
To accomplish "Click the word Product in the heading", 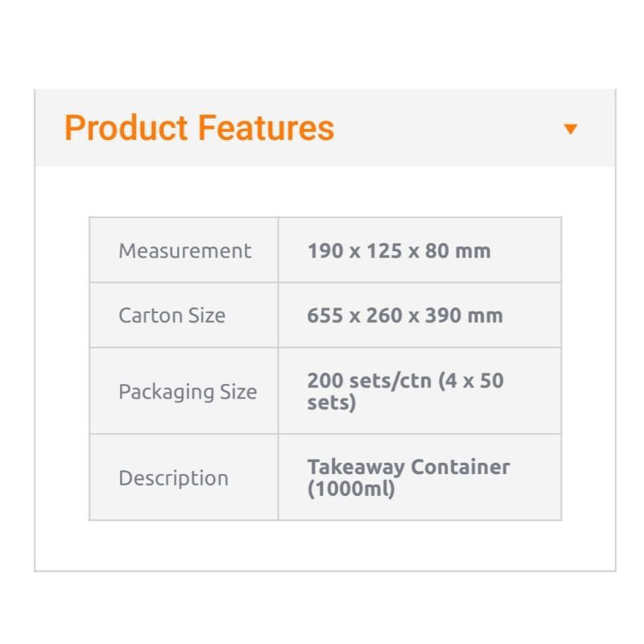I will click(126, 128).
